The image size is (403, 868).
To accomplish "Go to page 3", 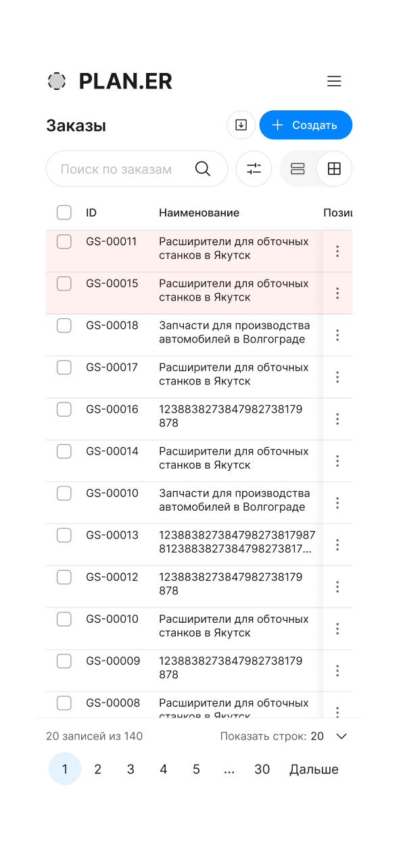I will pos(131,769).
